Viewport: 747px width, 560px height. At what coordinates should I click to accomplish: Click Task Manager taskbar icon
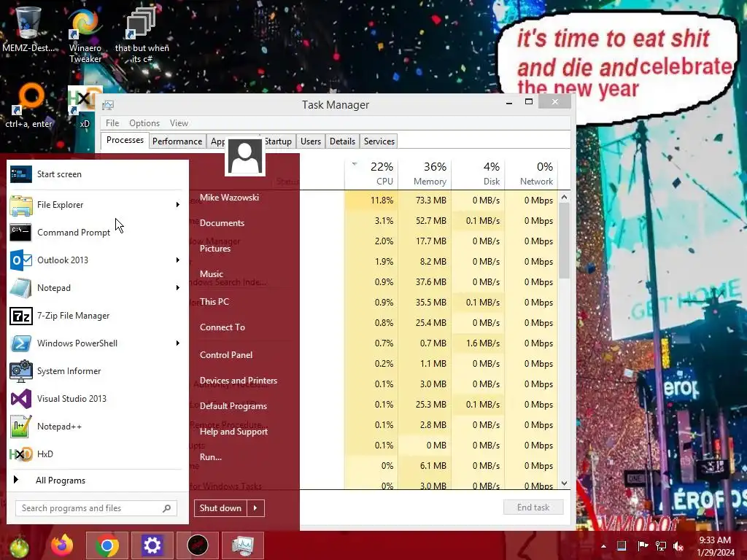pyautogui.click(x=242, y=545)
